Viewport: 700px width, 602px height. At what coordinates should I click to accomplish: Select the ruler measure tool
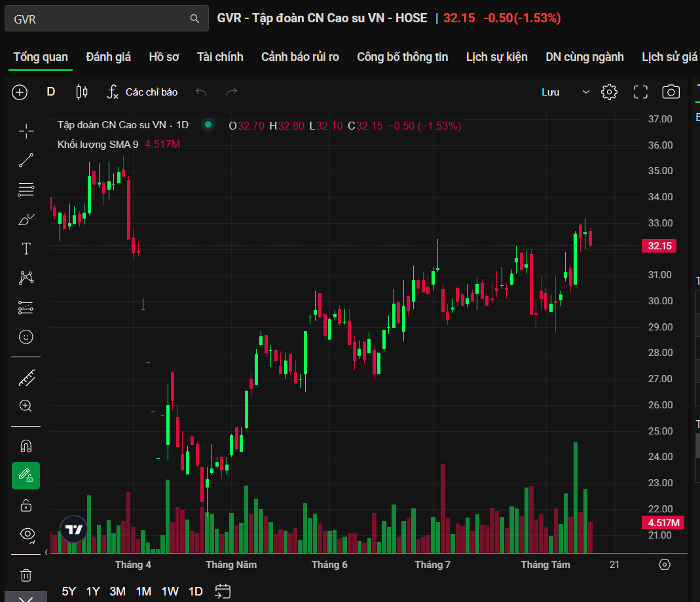coord(26,378)
